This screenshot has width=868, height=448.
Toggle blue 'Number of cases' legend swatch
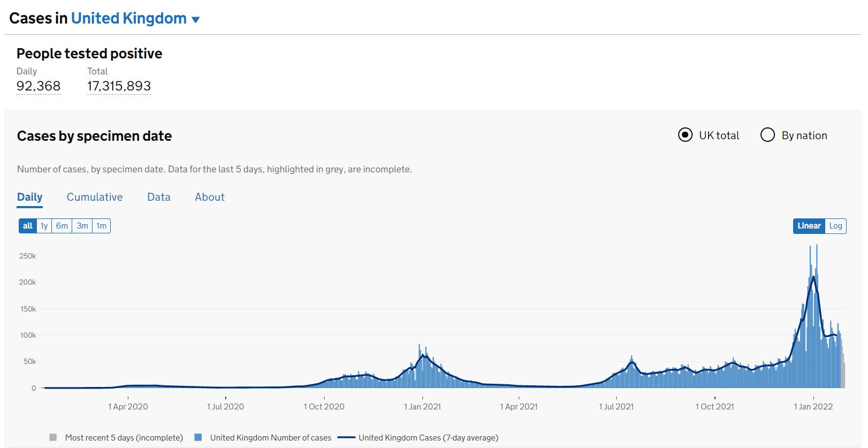coord(198,437)
